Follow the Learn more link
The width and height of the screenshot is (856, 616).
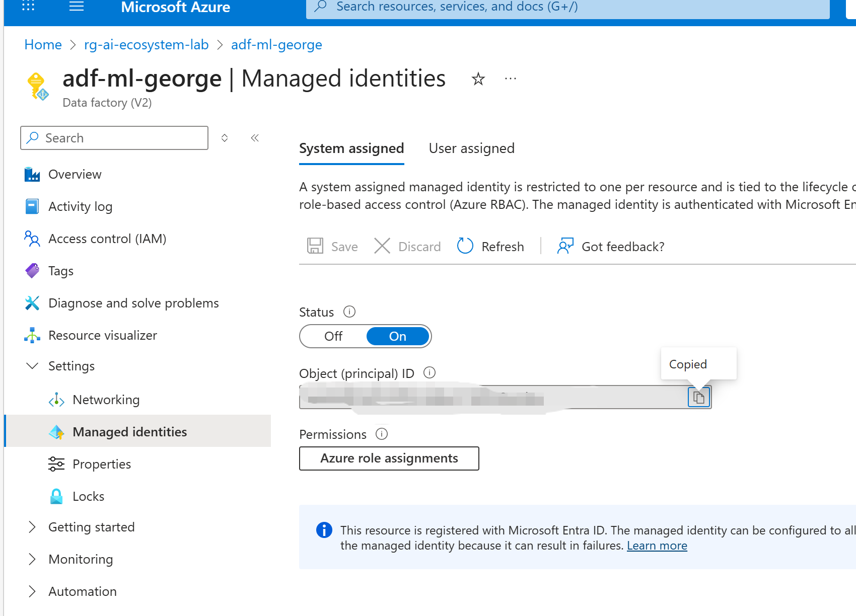[x=657, y=546]
